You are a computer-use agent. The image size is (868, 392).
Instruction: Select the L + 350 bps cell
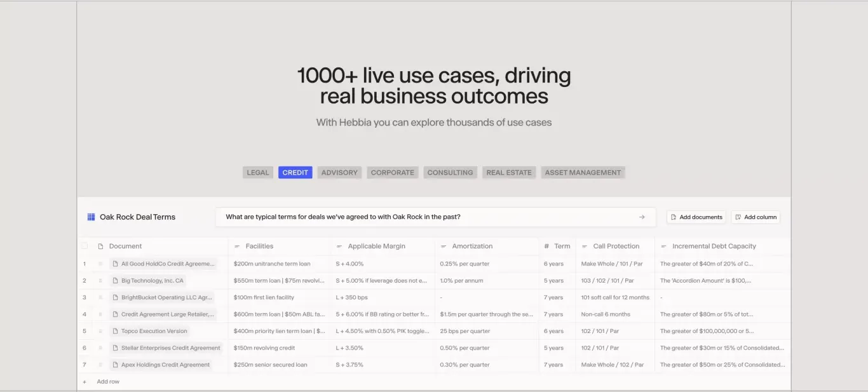383,297
